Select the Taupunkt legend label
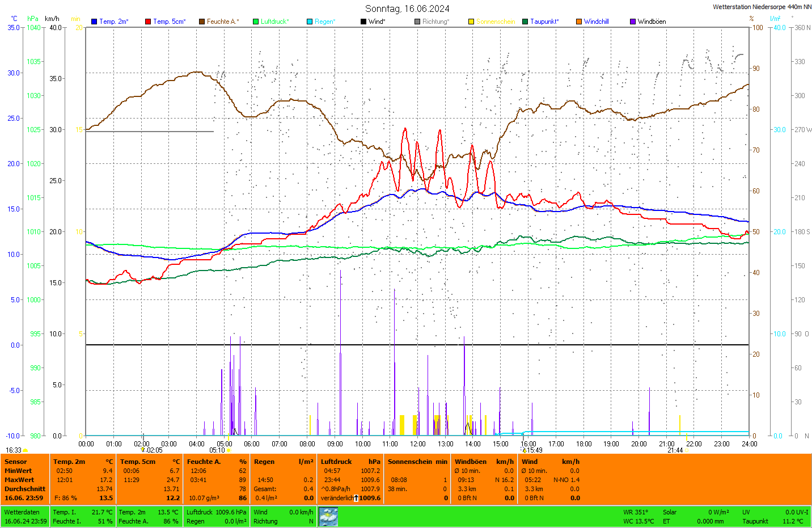 point(544,22)
